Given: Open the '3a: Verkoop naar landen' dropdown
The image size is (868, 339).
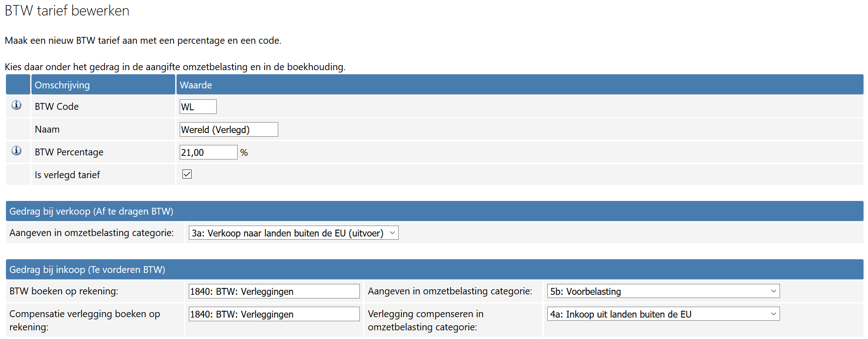Looking at the screenshot, I should point(293,233).
